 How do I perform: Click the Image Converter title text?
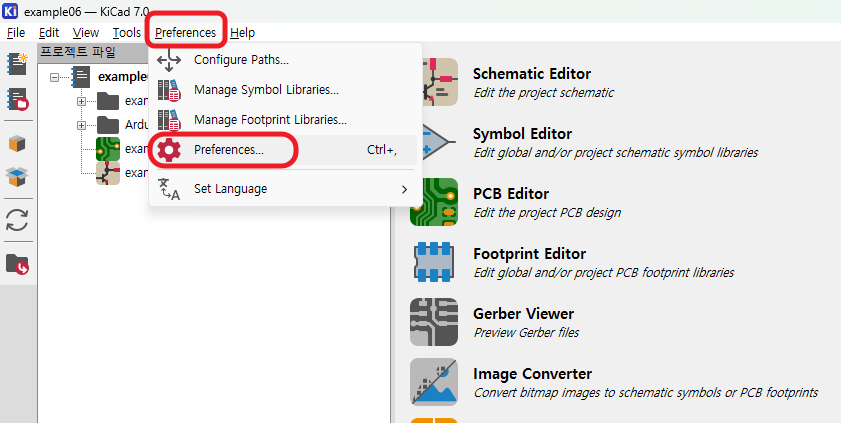click(532, 374)
